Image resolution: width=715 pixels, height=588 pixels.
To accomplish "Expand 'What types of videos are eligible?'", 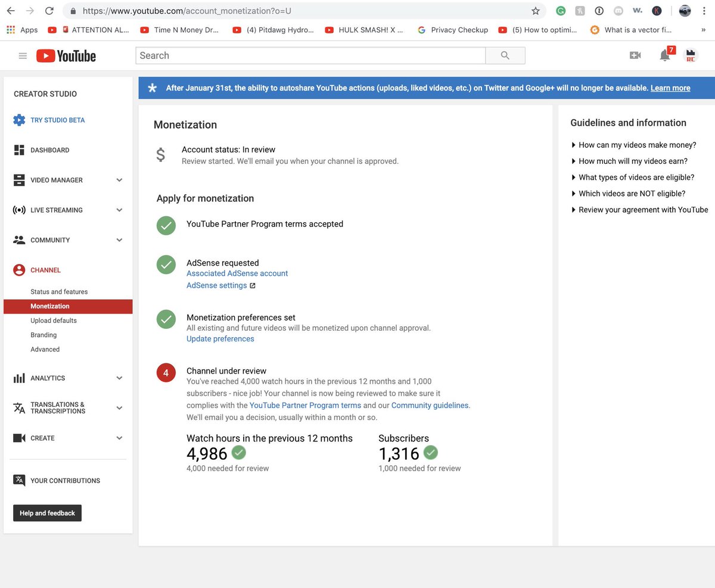I will 633,178.
